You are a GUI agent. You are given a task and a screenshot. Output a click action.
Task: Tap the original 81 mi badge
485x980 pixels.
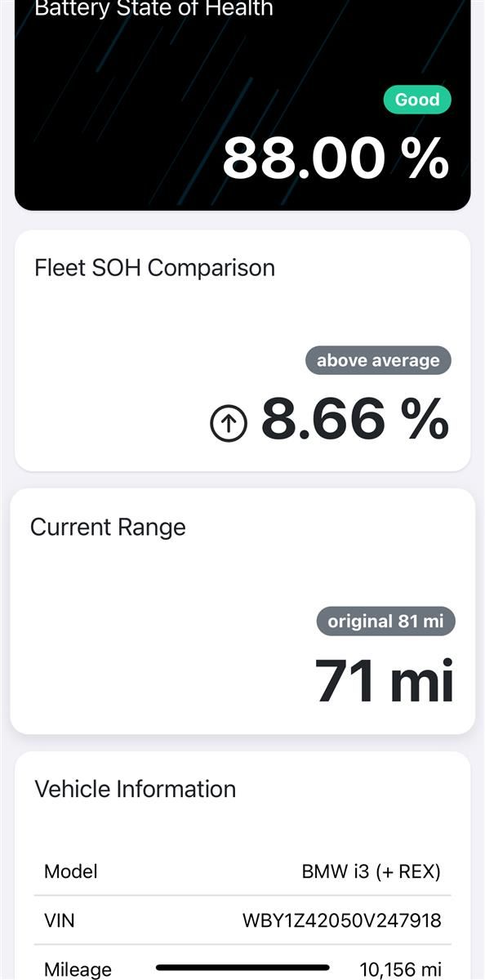coord(385,621)
